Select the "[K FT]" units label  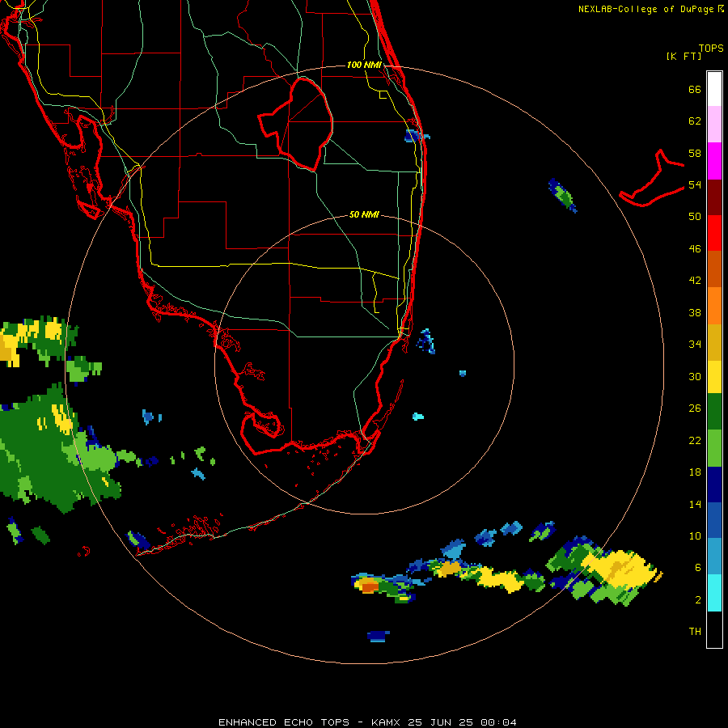684,56
